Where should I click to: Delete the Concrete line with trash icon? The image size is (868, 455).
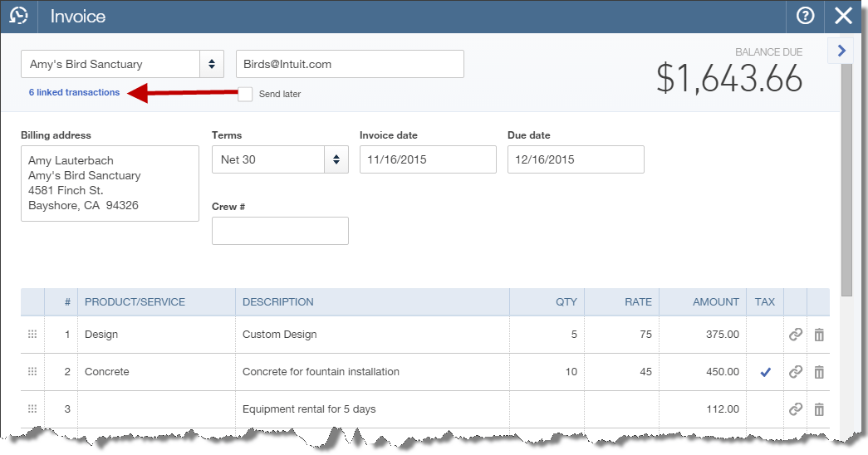click(x=819, y=371)
